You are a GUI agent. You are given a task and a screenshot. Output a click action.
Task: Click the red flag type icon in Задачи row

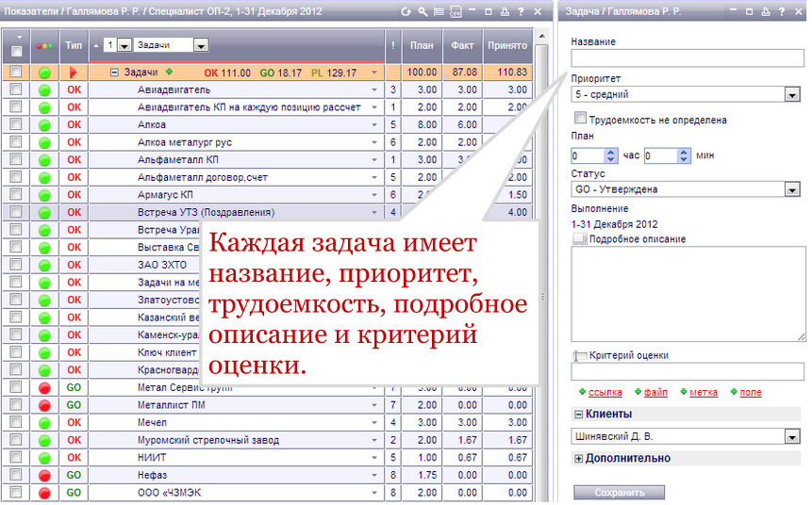73,73
